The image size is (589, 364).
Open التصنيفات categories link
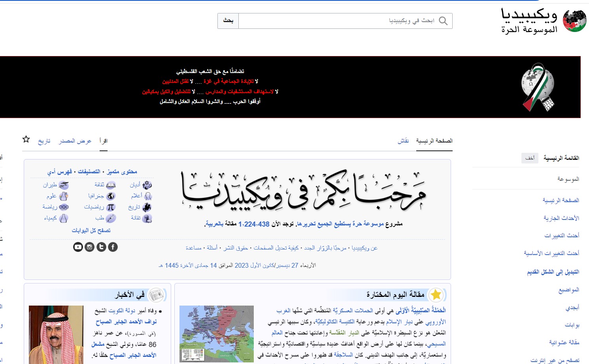click(89, 172)
